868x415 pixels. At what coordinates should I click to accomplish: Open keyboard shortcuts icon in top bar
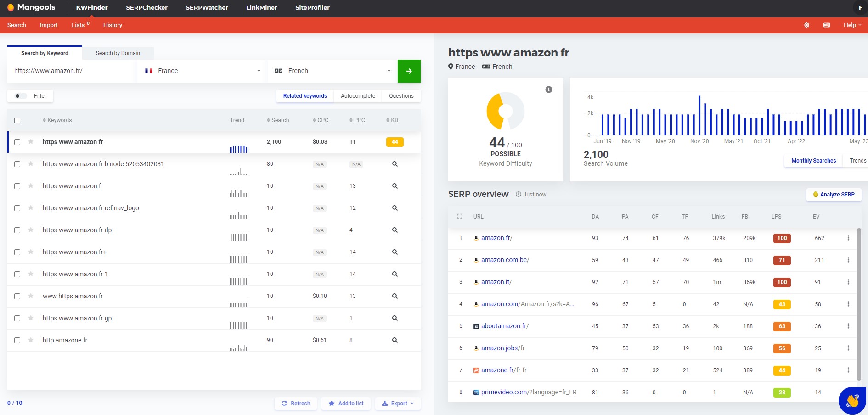(827, 25)
